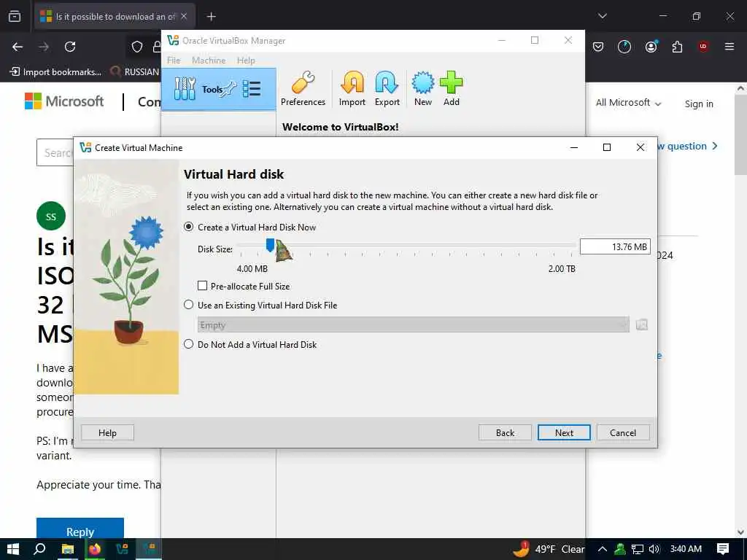Enable Pre-allocate Full Size checkbox
747x560 pixels.
point(203,286)
